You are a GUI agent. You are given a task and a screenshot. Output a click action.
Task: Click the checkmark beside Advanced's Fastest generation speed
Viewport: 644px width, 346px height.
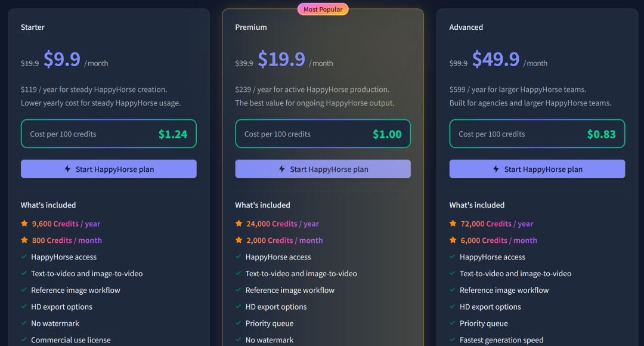tap(453, 340)
